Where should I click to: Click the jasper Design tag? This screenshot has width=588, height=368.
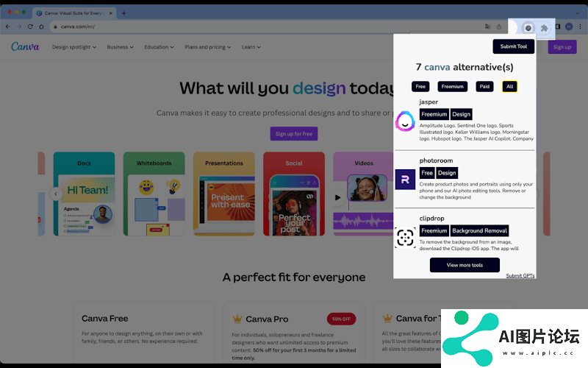coord(461,114)
